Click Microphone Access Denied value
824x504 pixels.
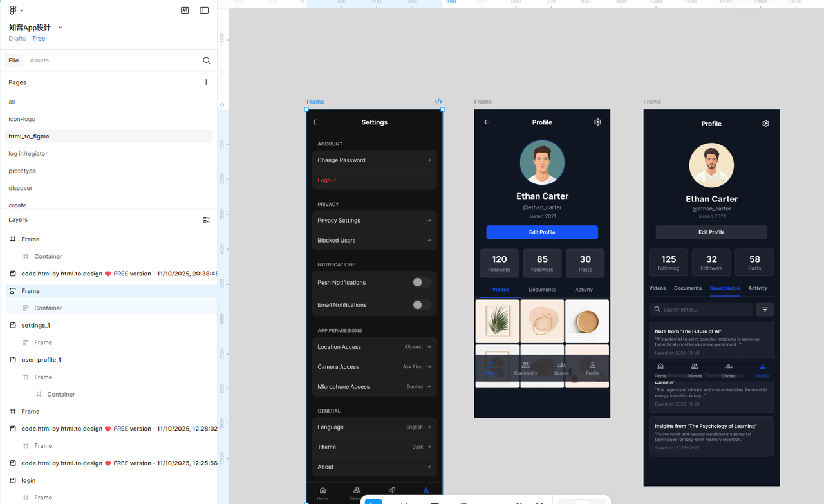click(x=415, y=387)
